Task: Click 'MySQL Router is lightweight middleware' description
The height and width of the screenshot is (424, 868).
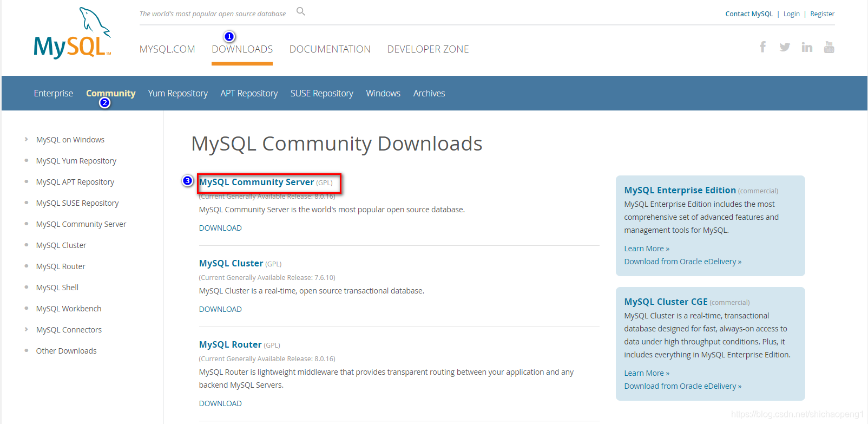Action: (x=386, y=379)
